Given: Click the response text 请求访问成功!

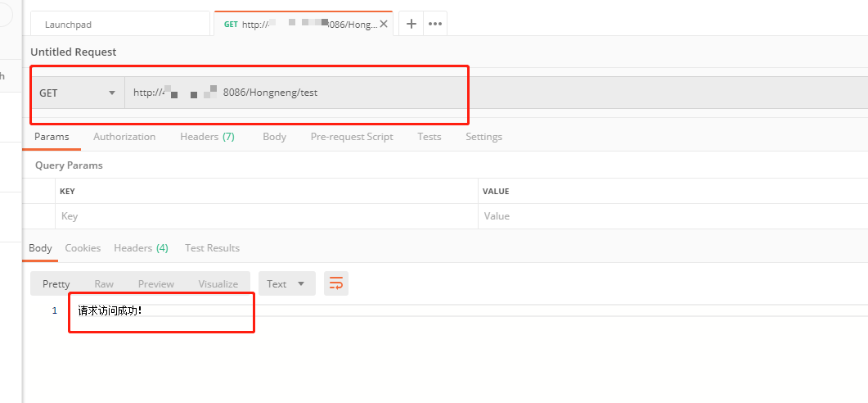Looking at the screenshot, I should (110, 310).
